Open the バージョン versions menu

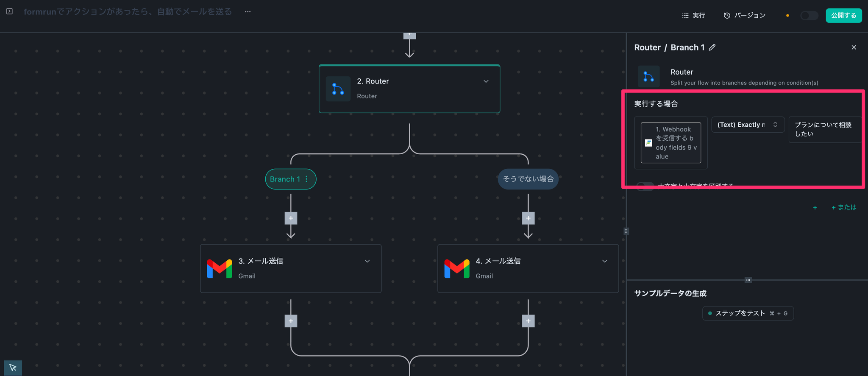744,16
